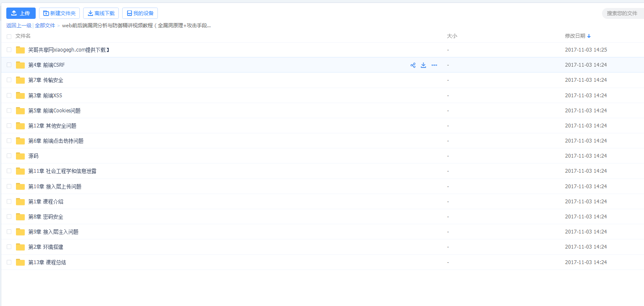Open folder name 源码
This screenshot has width=644, height=306.
[33, 156]
